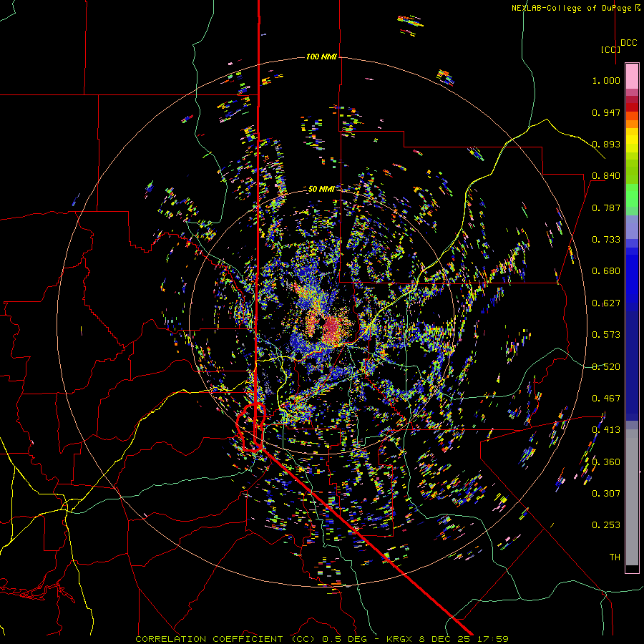Click the TH label on the color scale
The image size is (644, 644).
pyautogui.click(x=615, y=557)
